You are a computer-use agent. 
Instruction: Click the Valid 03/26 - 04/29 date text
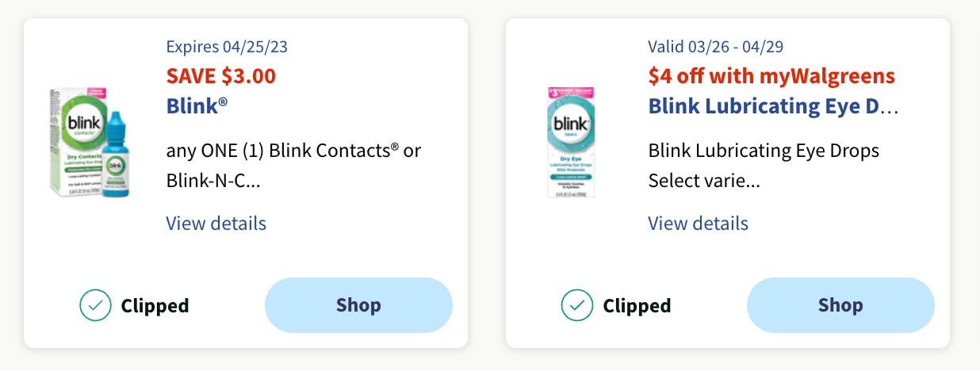pyautogui.click(x=715, y=47)
